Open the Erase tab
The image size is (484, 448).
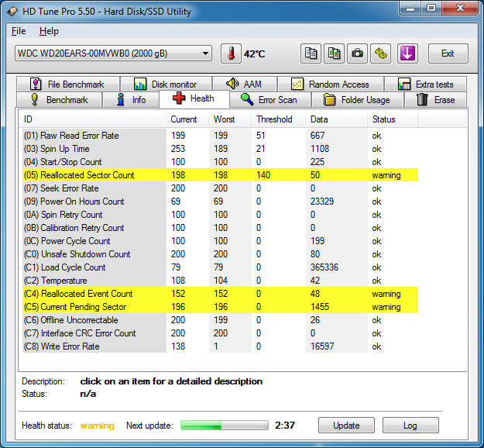(435, 100)
